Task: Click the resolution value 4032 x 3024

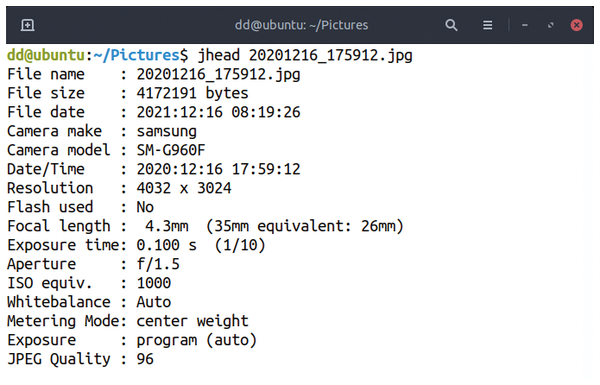Action: tap(184, 188)
